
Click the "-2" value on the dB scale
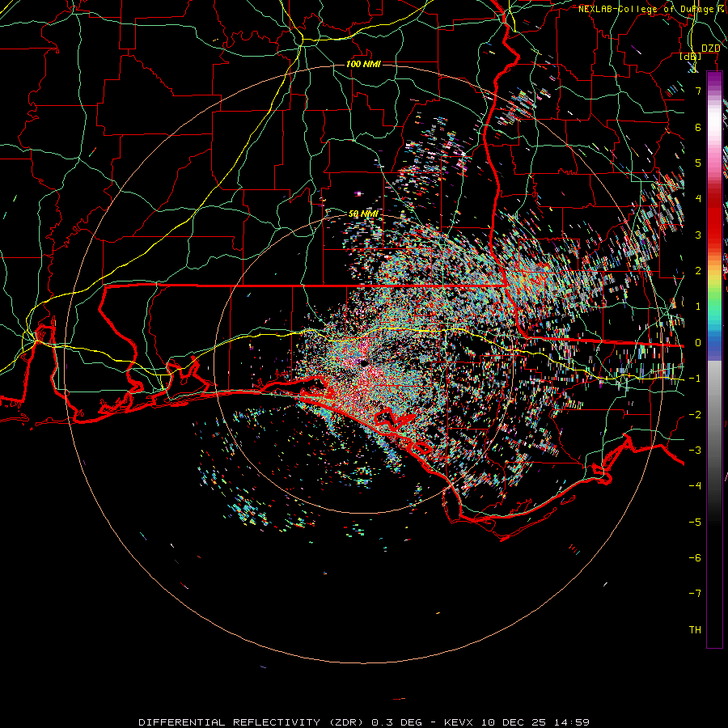pos(695,415)
